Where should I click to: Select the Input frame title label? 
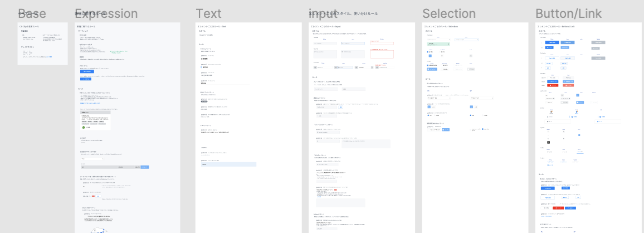click(323, 14)
